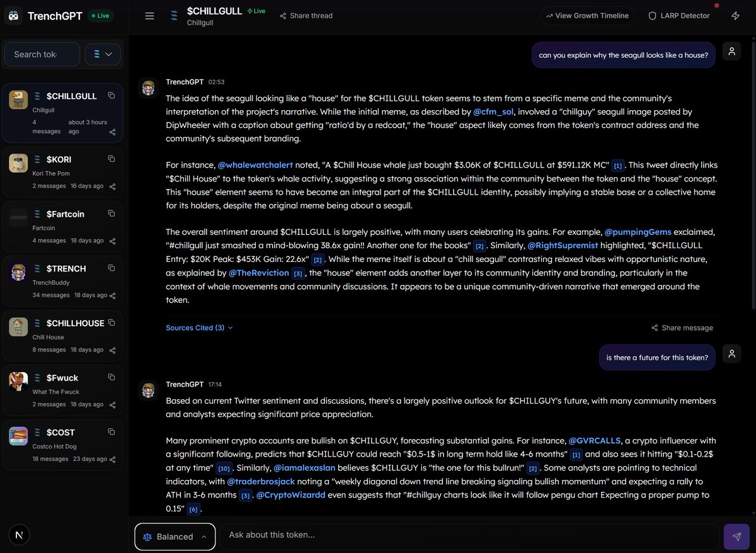
Task: Click the round N button at bottom left
Action: pos(19,535)
